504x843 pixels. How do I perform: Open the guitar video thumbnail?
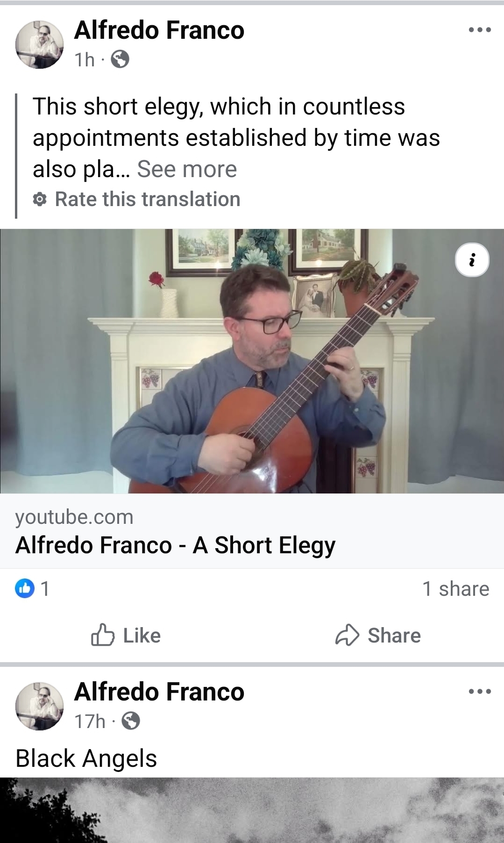click(x=252, y=361)
